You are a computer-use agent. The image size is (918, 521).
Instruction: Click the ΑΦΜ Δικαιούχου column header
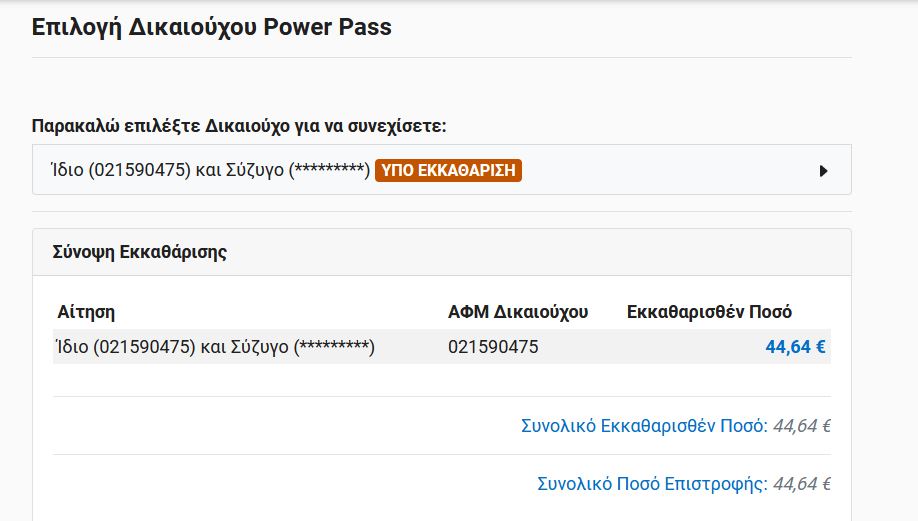click(x=518, y=312)
